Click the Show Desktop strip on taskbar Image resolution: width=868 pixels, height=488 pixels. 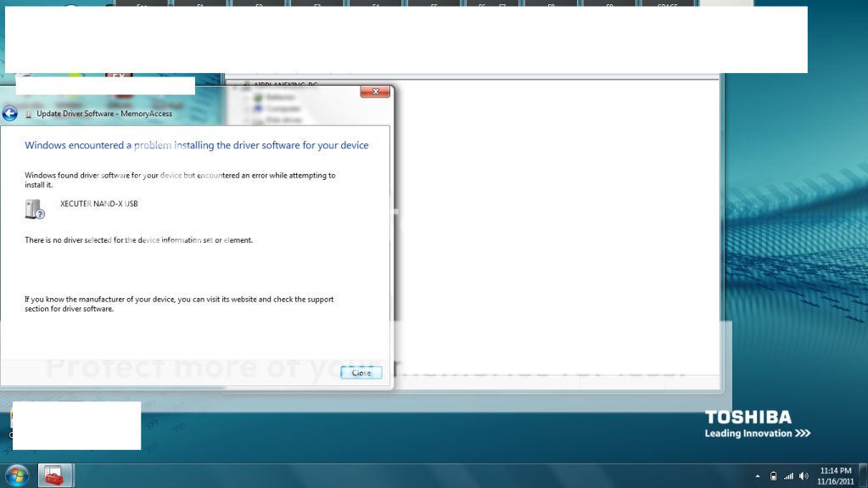864,476
